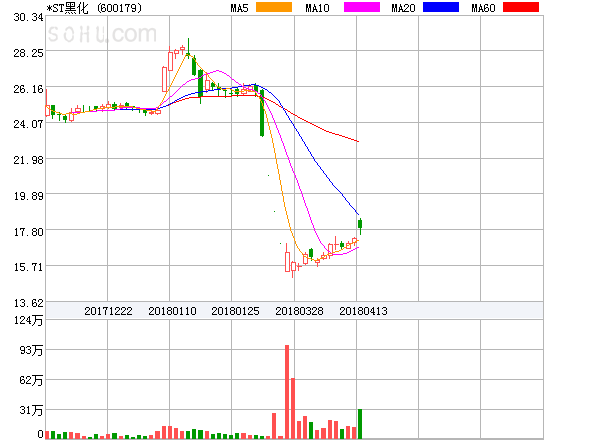The width and height of the screenshot is (600, 440).
Task: Click the red MA60 legend swatch
Action: [521, 7]
